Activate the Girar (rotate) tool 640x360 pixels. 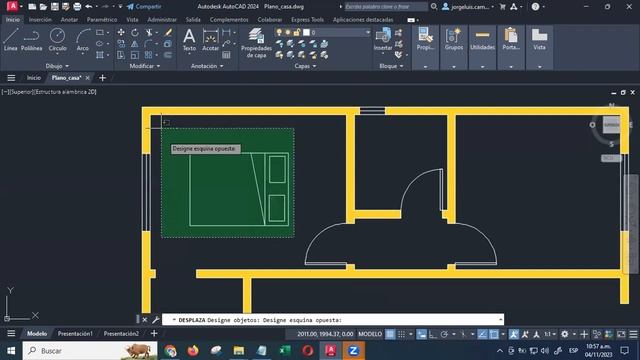(135, 32)
